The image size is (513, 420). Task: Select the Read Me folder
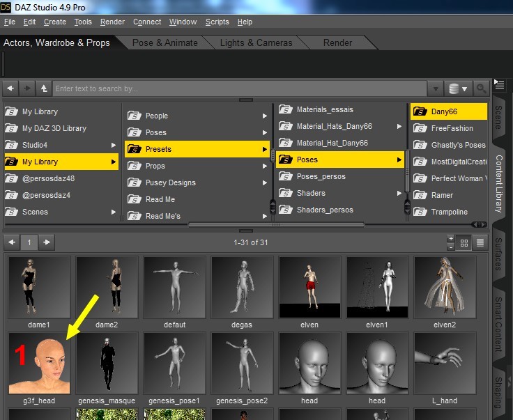pyautogui.click(x=197, y=199)
